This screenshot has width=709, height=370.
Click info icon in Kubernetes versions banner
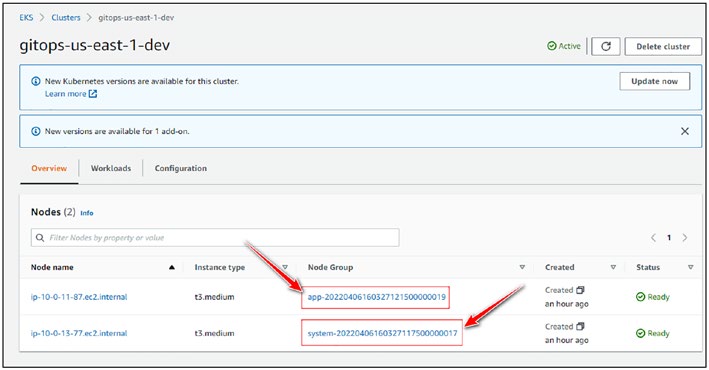[35, 81]
